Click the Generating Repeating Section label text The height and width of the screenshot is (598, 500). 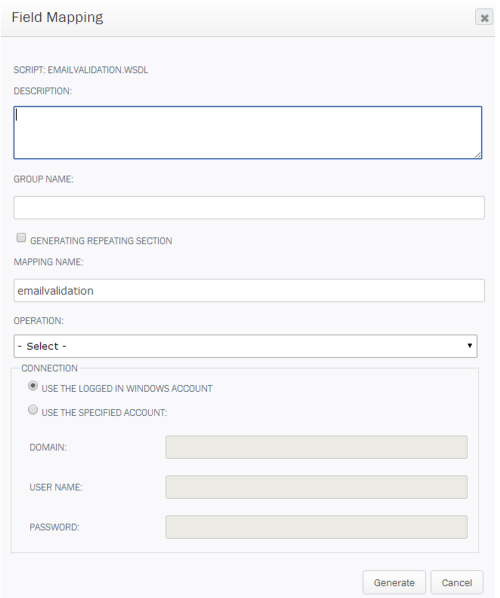coord(101,241)
